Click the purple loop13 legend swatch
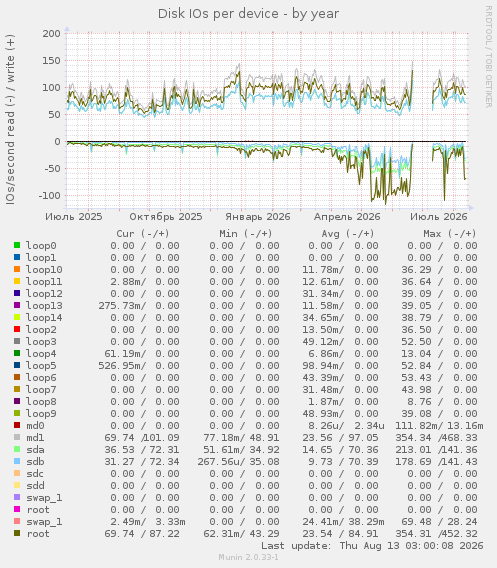The width and height of the screenshot is (497, 568). tap(17, 305)
